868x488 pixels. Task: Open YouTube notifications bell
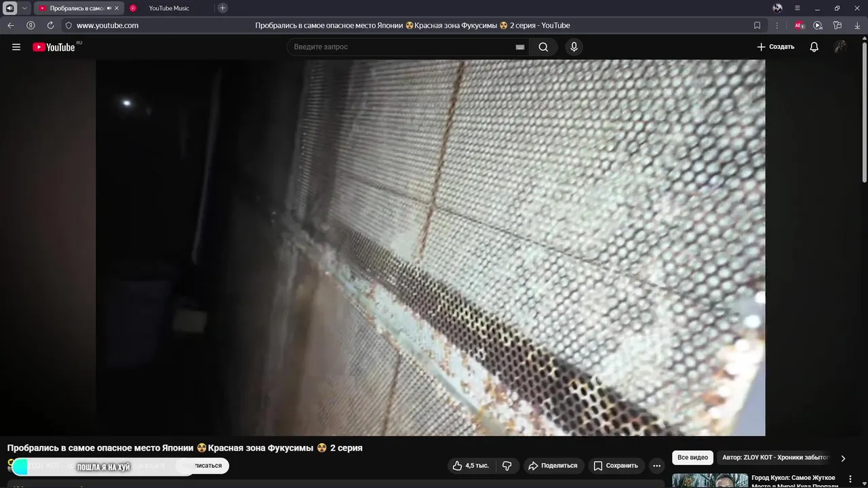click(x=814, y=47)
